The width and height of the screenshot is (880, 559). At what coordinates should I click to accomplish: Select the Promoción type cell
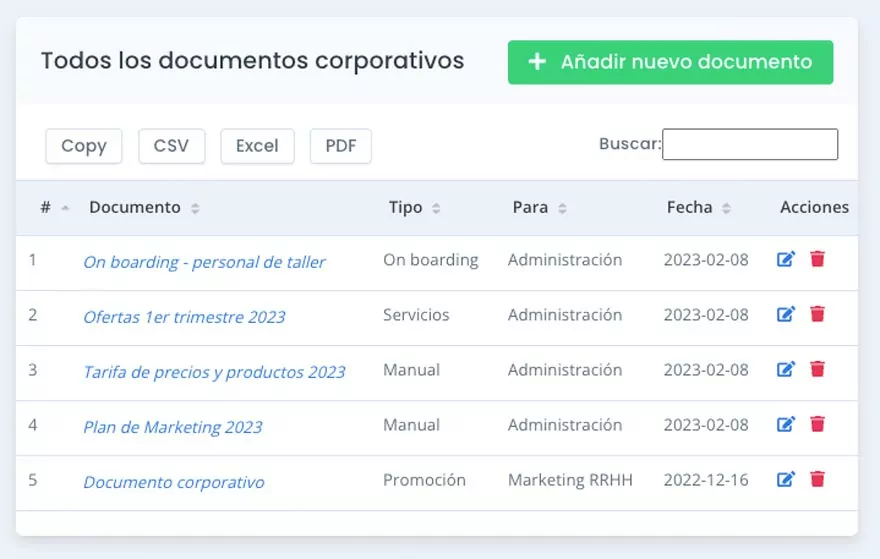pos(424,480)
